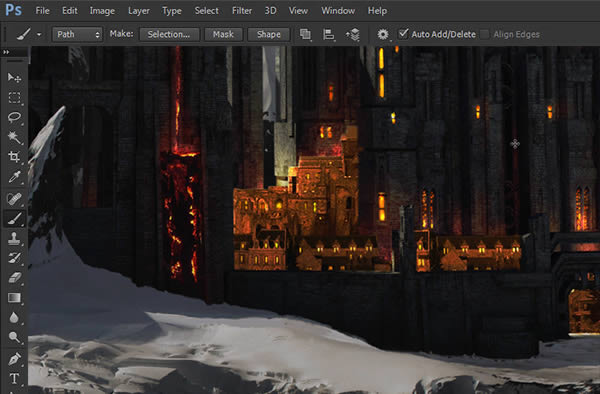Screen dimensions: 600x394
Task: Open the Help menu
Action: [x=377, y=11]
